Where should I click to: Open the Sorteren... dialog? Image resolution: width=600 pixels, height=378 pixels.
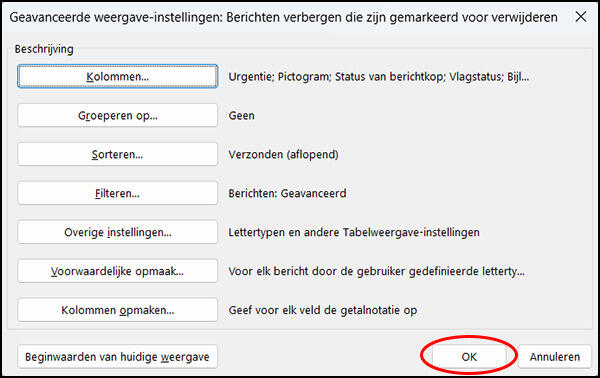point(117,155)
